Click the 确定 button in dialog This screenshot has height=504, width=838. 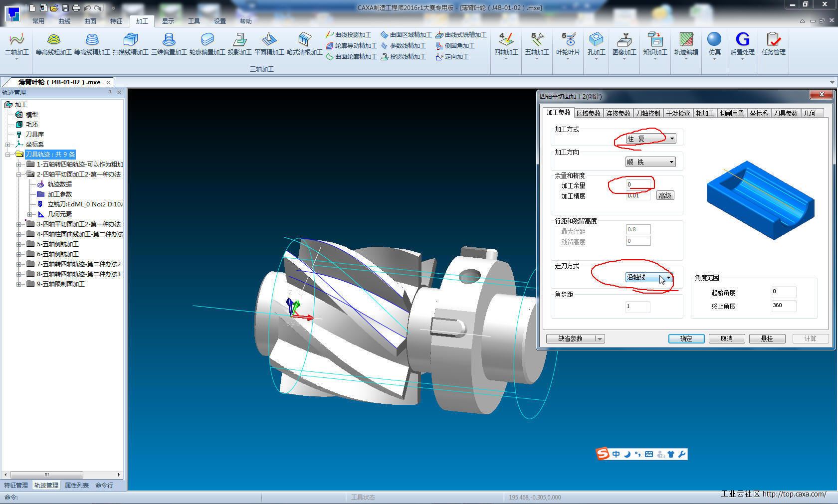(686, 338)
